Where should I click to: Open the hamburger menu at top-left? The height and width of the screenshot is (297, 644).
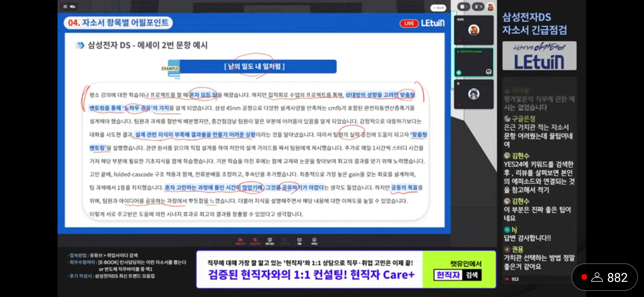[x=65, y=7]
